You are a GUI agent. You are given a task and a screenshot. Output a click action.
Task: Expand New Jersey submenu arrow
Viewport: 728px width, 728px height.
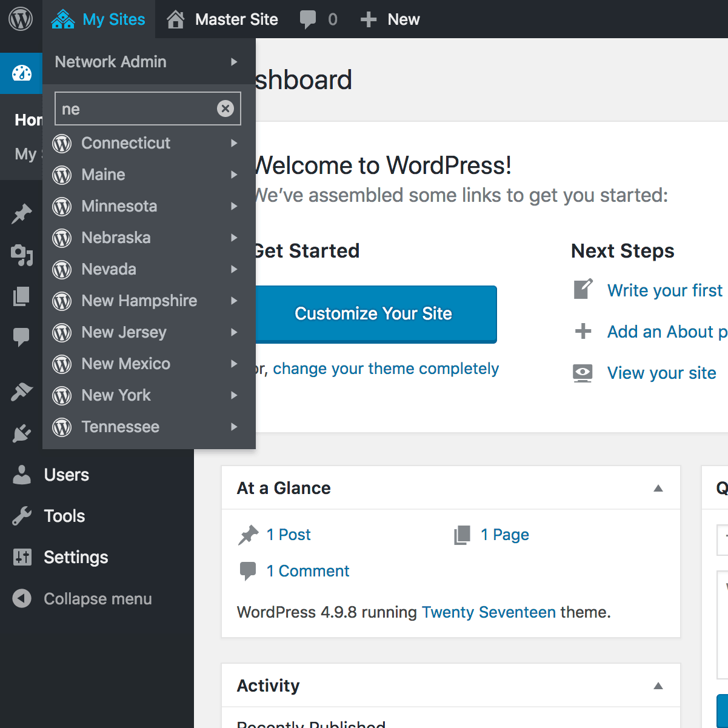point(234,332)
